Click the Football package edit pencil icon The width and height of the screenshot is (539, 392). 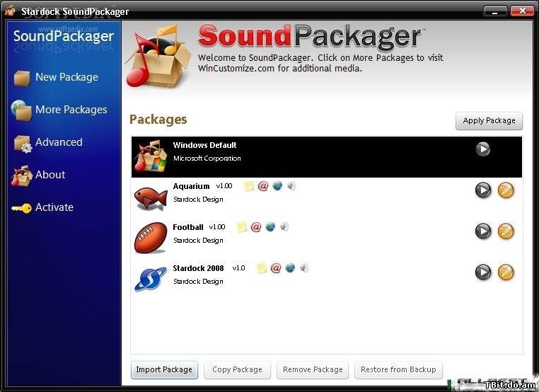[506, 231]
